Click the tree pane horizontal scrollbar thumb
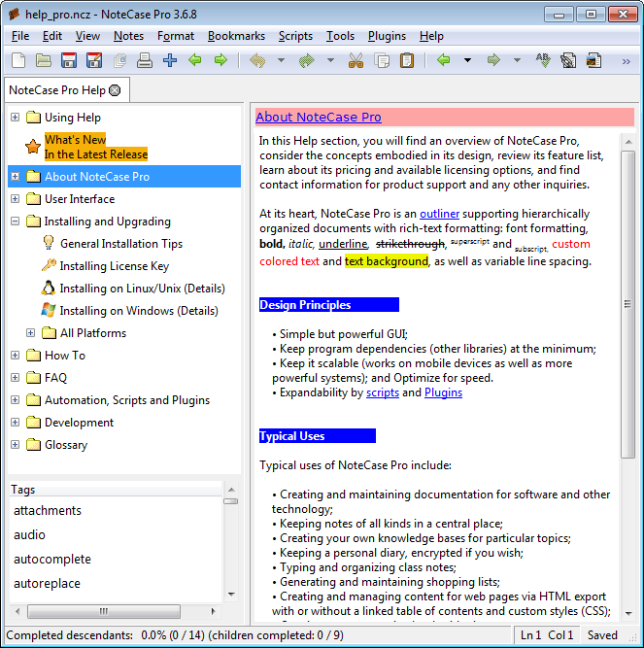The height and width of the screenshot is (648, 644). point(104,611)
